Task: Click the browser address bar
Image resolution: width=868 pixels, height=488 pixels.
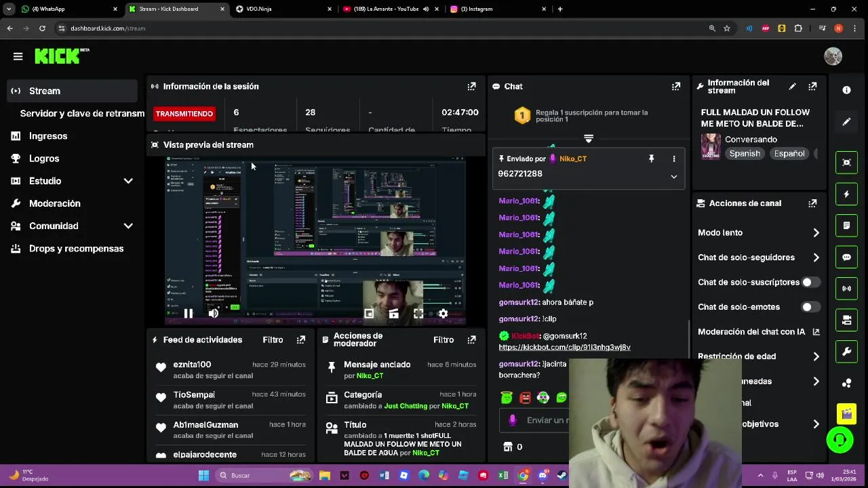Action: pos(380,28)
